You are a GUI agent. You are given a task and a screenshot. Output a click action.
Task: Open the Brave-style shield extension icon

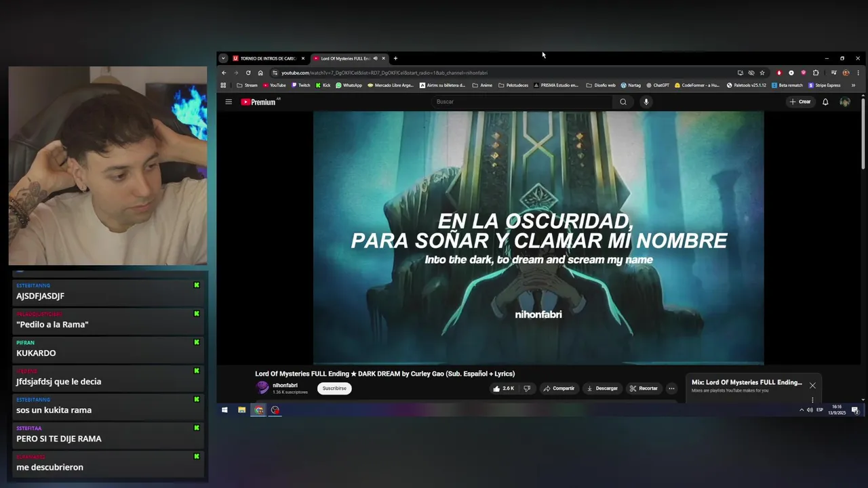point(804,73)
